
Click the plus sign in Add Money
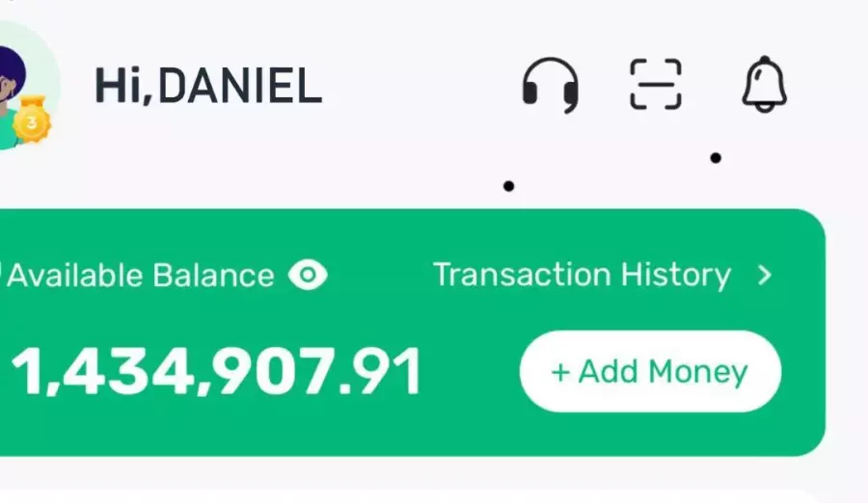[x=560, y=372]
